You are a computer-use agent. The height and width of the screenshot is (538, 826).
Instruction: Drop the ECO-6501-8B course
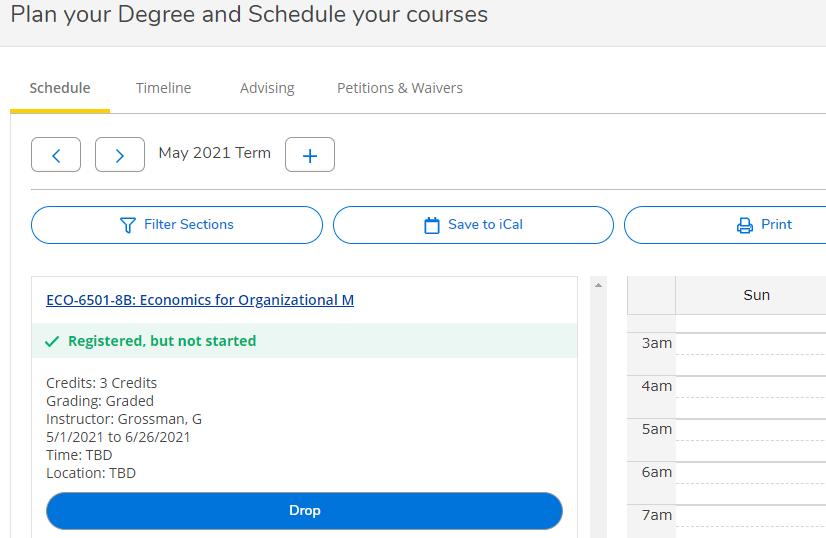[304, 511]
